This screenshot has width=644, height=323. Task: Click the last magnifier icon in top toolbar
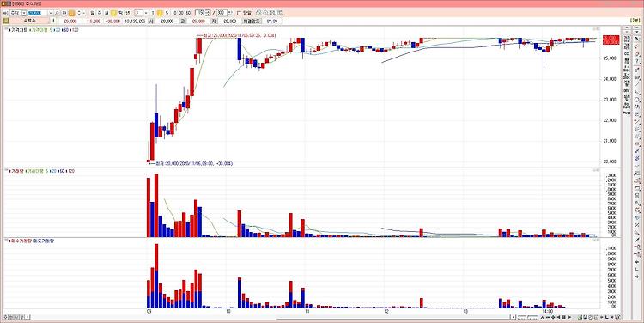(x=280, y=13)
